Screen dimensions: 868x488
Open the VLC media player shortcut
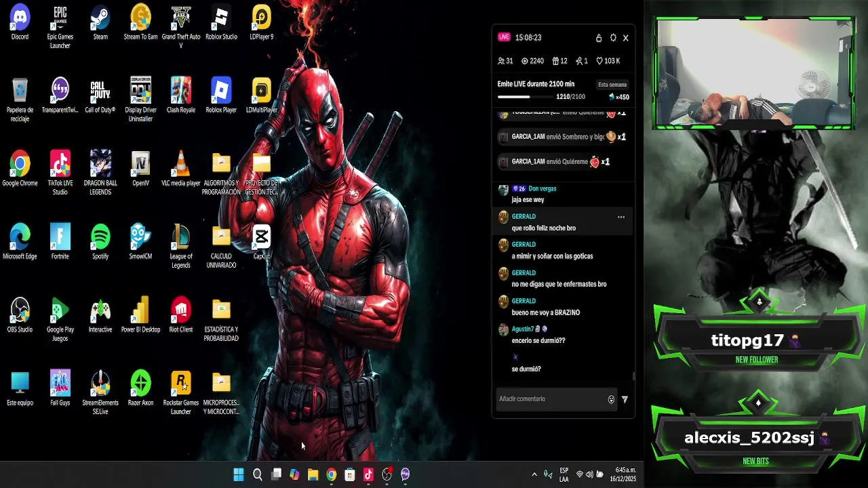(180, 169)
